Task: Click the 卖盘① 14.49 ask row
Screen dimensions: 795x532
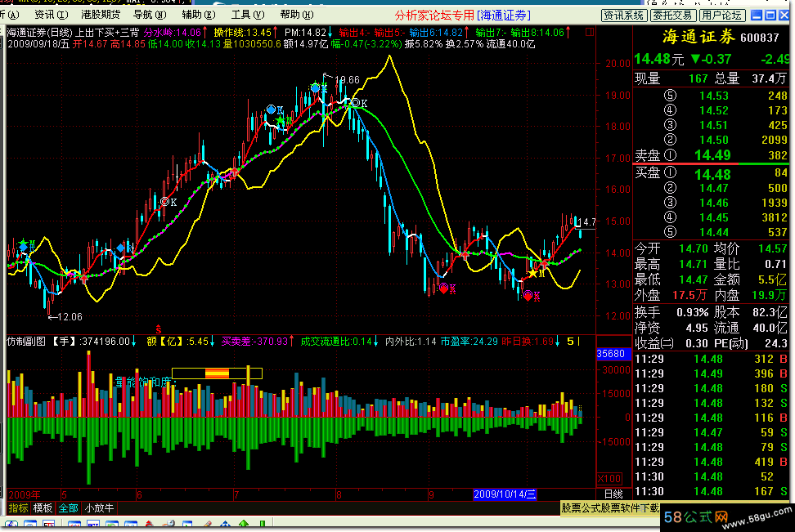Action: tap(712, 155)
